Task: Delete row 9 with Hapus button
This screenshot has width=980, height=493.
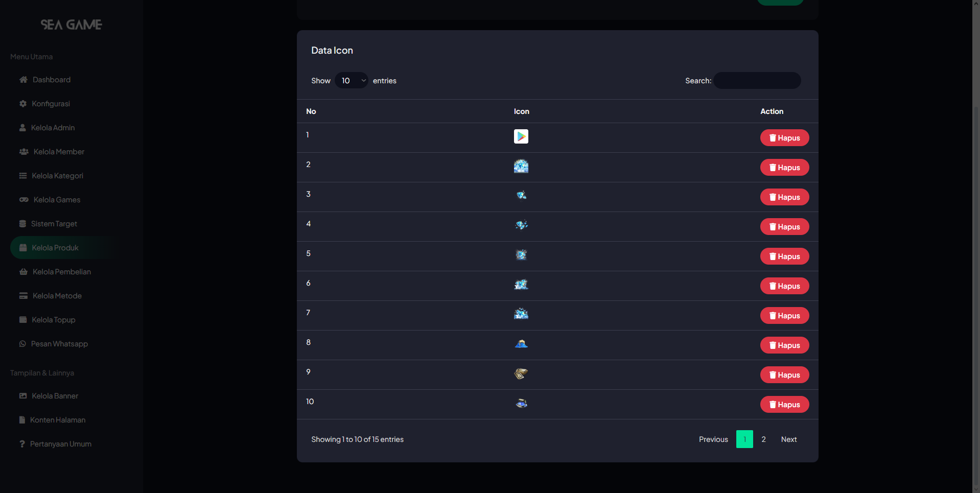Action: tap(785, 375)
